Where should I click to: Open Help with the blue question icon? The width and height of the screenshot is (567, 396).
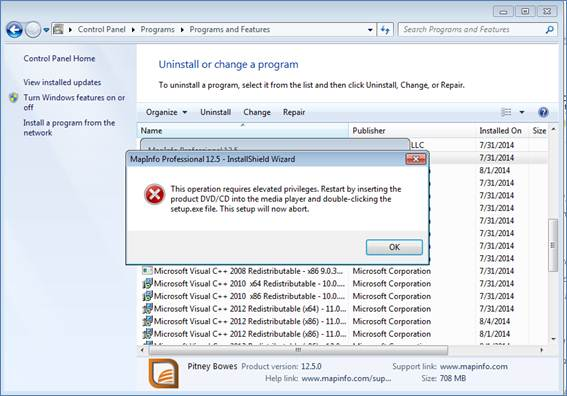[543, 112]
